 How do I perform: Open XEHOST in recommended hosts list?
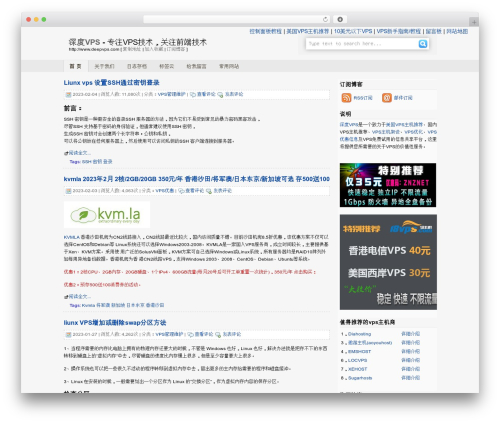357,369
